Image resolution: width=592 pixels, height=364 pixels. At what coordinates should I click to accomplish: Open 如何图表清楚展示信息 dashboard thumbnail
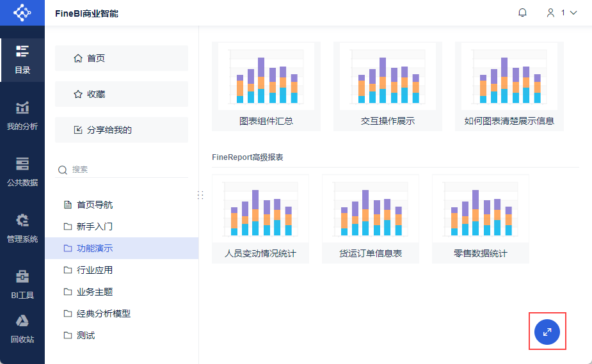point(509,86)
